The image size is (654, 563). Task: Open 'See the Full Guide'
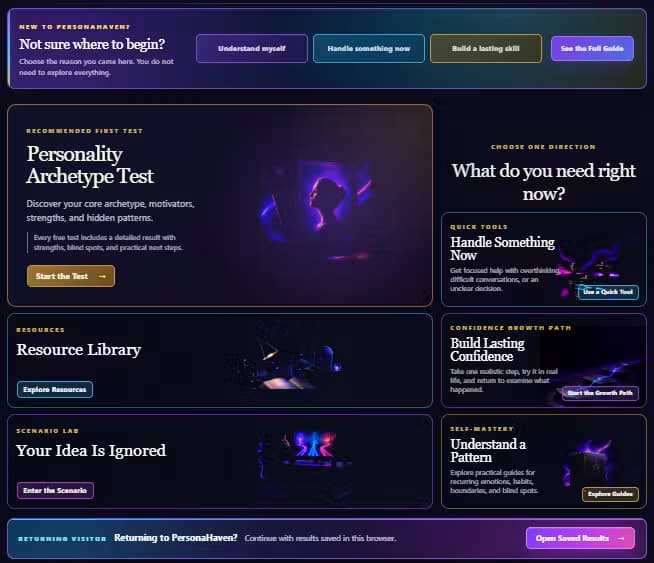point(592,48)
